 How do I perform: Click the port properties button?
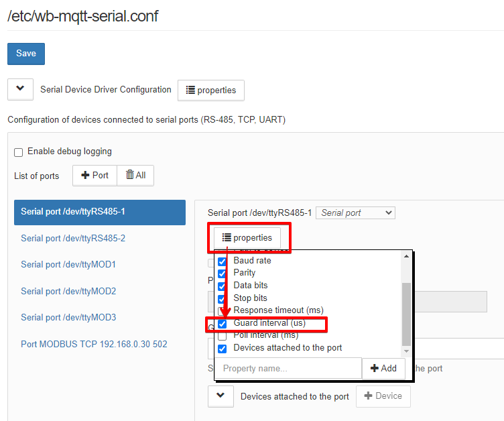click(x=247, y=238)
